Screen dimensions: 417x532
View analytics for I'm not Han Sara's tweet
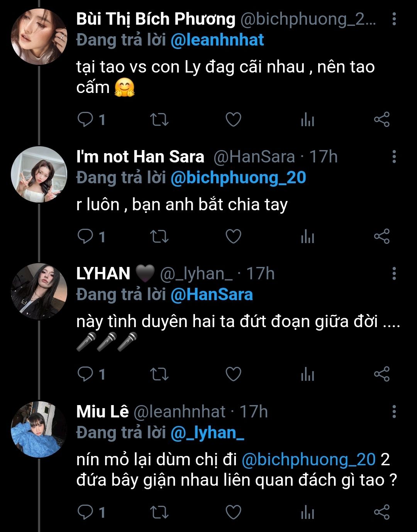pyautogui.click(x=307, y=236)
